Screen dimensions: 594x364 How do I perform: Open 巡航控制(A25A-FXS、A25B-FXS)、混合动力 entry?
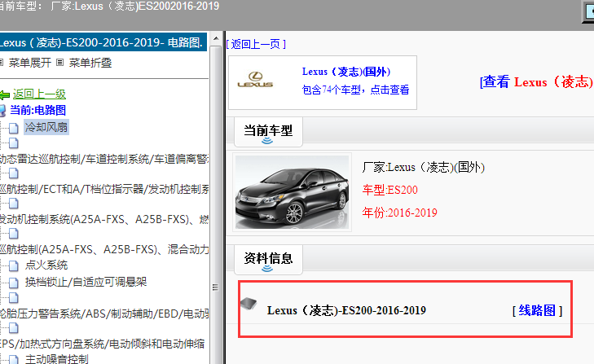pyautogui.click(x=104, y=250)
